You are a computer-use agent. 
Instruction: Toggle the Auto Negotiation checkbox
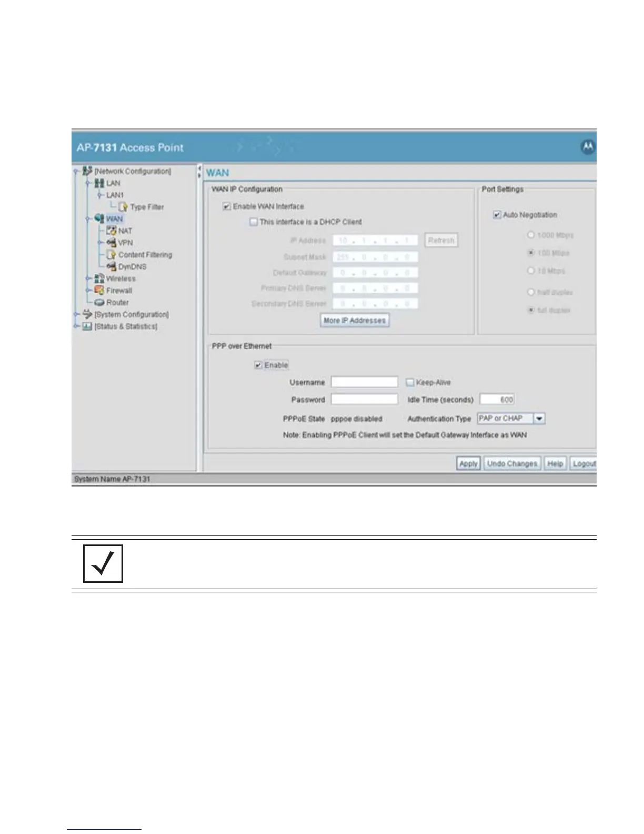[497, 215]
